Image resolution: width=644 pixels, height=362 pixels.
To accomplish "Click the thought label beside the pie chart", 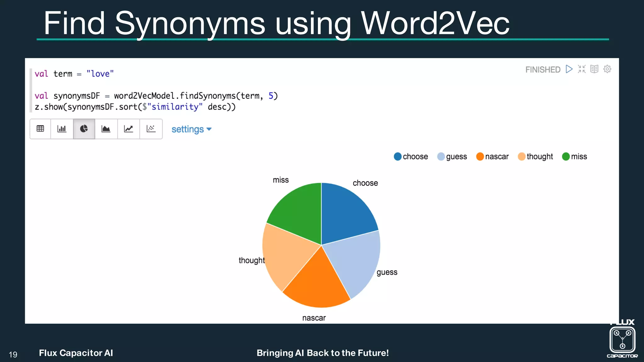I will (x=252, y=261).
